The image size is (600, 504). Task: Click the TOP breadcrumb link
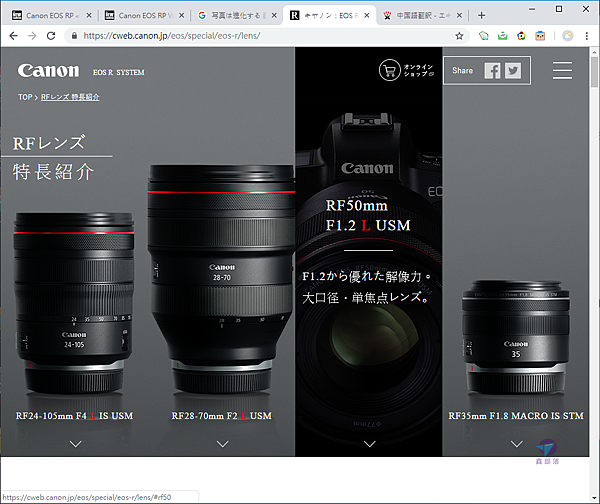[x=25, y=97]
